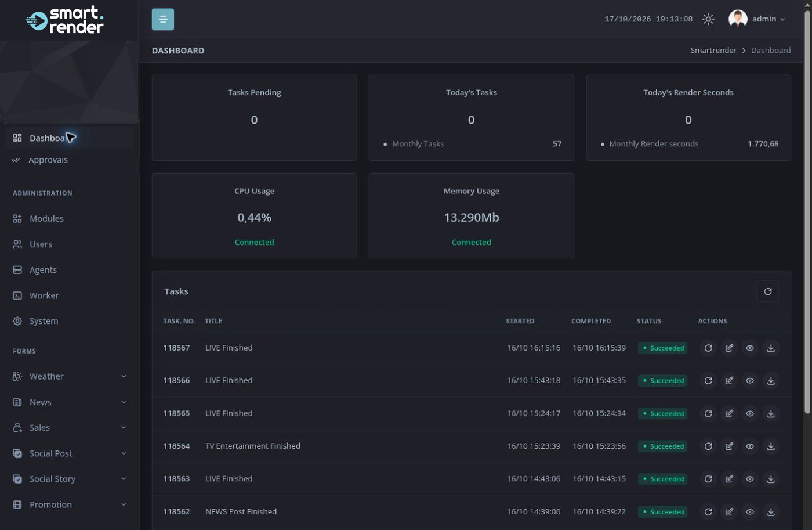
Task: Open Modules in the sidebar
Action: click(70, 219)
